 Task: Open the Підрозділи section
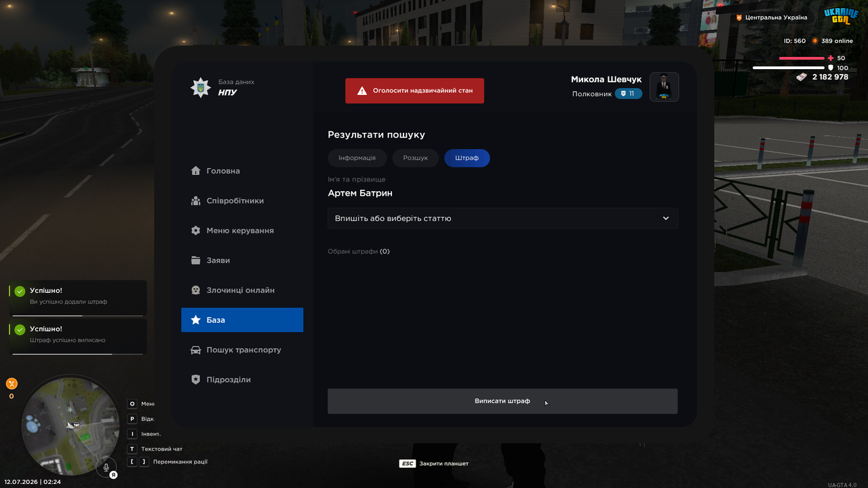[x=242, y=380]
